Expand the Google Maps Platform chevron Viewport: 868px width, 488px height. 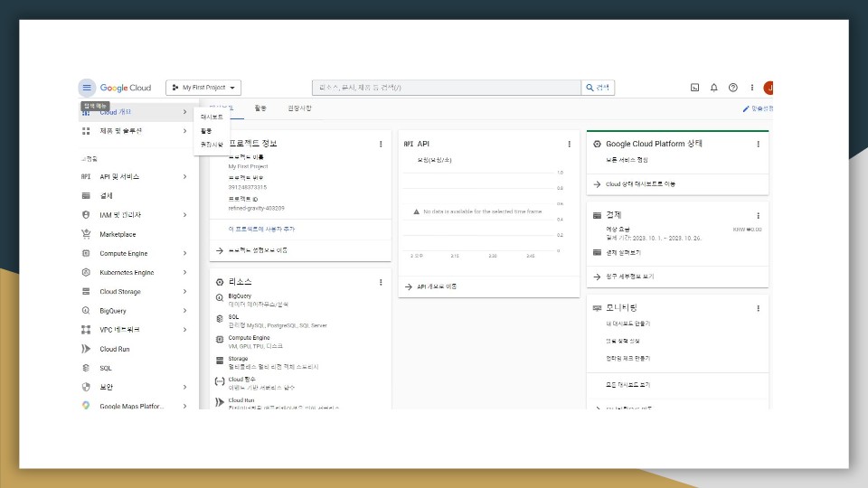point(184,406)
